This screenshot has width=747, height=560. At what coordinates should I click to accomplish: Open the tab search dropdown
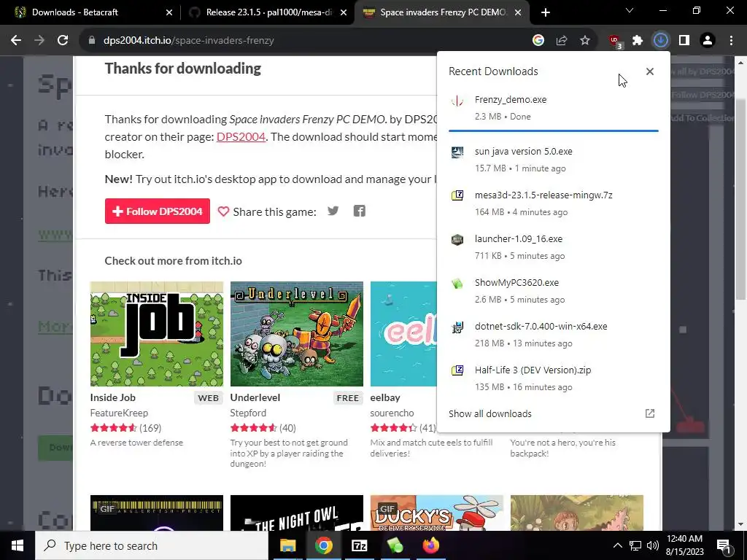[630, 10]
